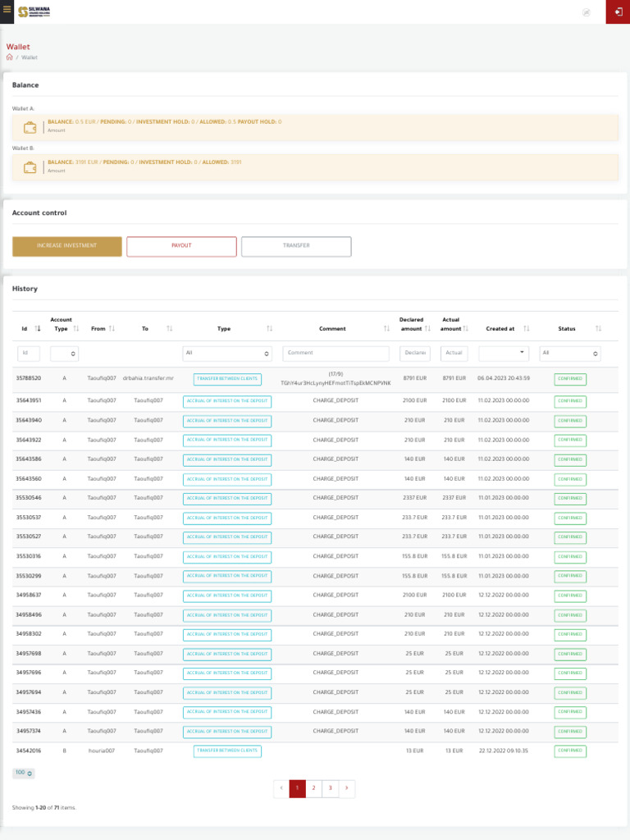Sort by Status column arrows

[598, 328]
